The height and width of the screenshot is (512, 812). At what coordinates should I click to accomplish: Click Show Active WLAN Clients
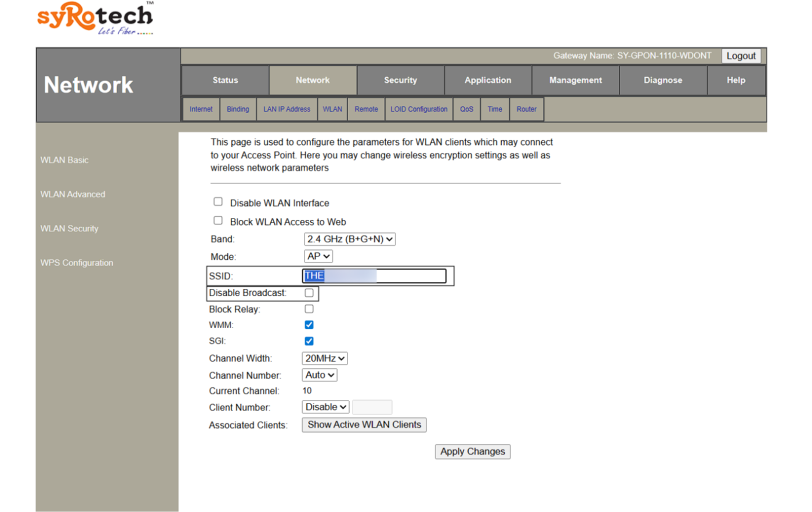pyautogui.click(x=364, y=424)
